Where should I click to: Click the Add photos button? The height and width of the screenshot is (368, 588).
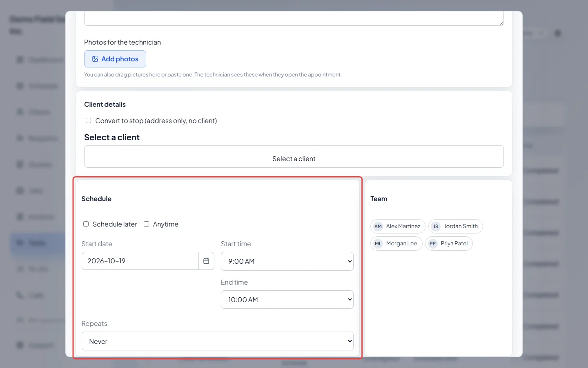click(x=115, y=59)
